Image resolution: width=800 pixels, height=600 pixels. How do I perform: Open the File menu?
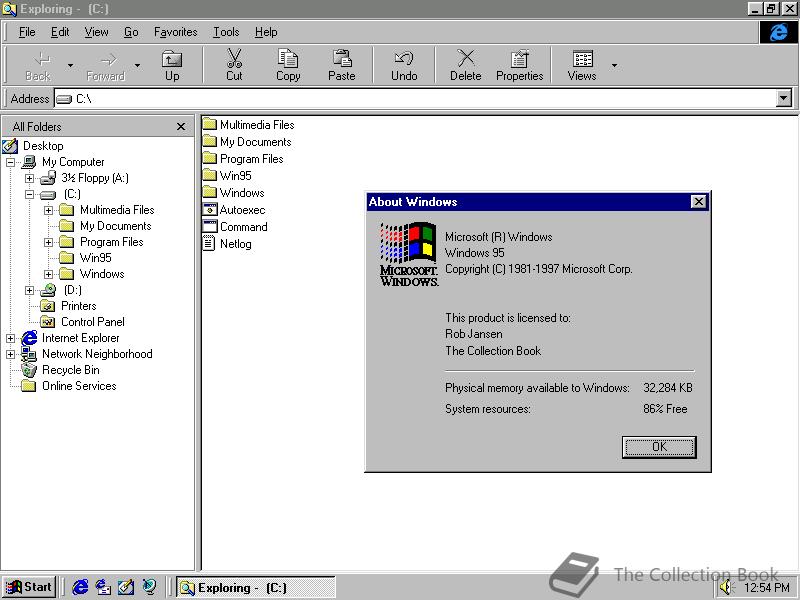point(27,32)
